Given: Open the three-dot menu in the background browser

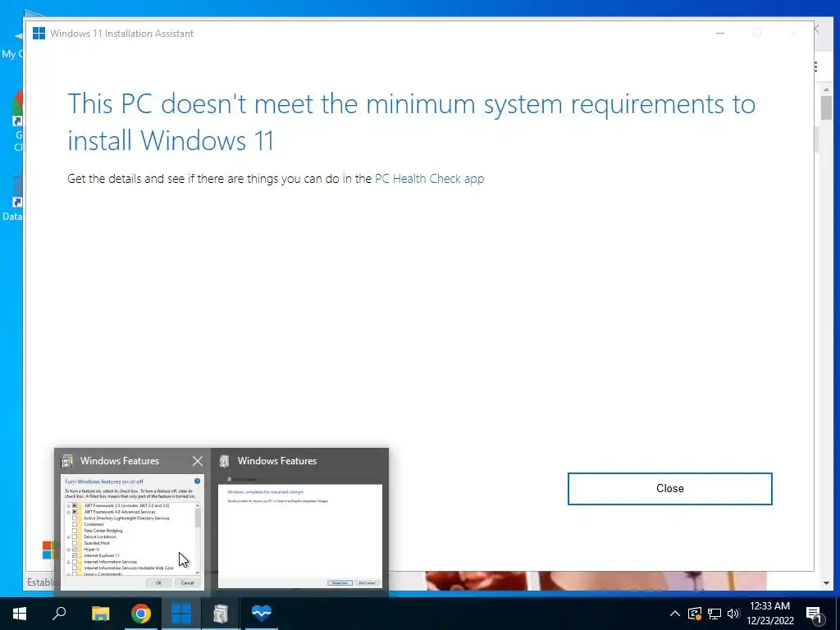Looking at the screenshot, I should (x=815, y=67).
